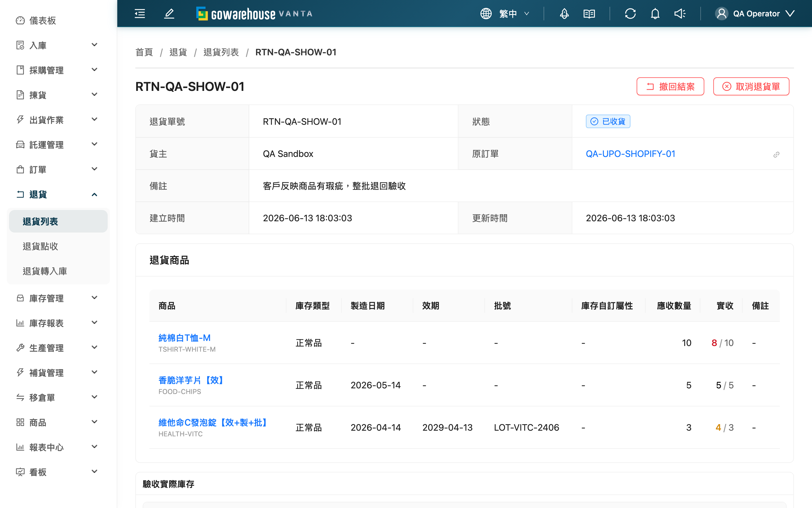Click the gowarehouse VANTA logo

(254, 14)
